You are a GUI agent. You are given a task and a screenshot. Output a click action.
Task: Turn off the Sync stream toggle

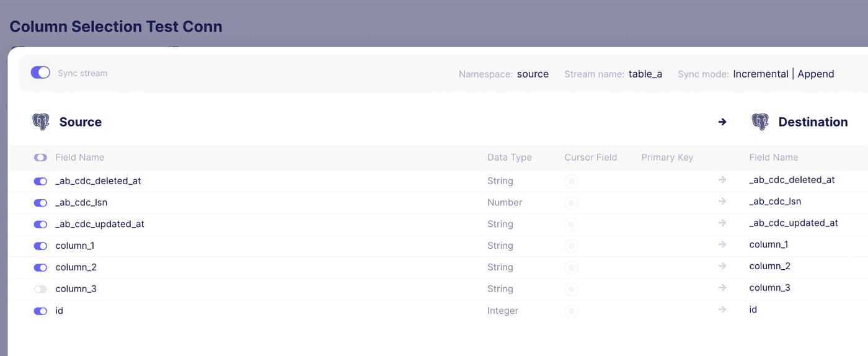(x=40, y=73)
